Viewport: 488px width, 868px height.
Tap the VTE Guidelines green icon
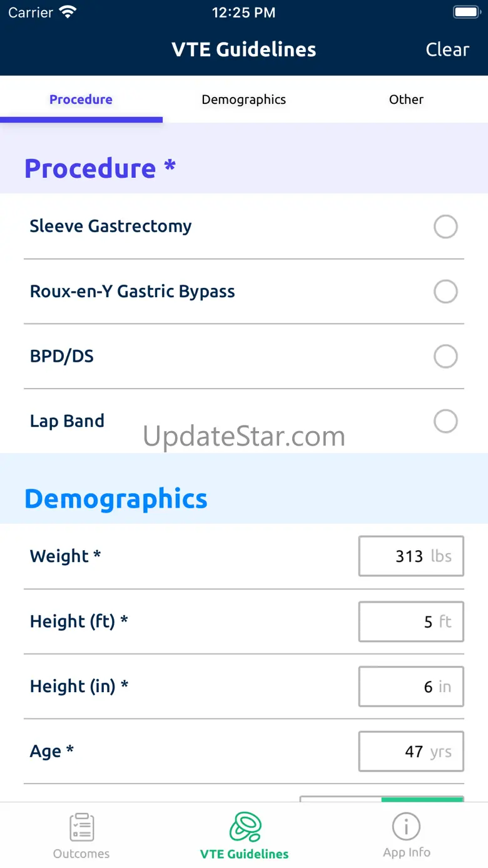point(245,827)
